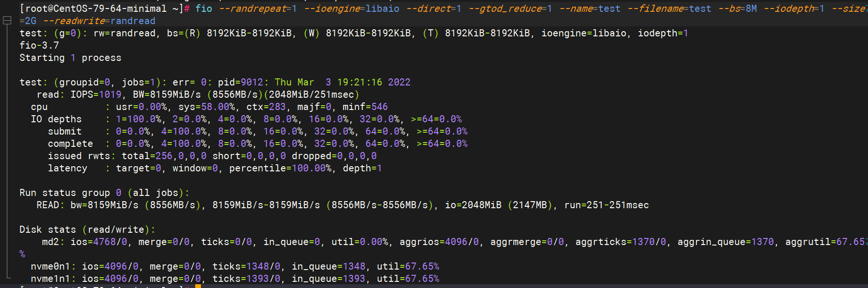Click 'BW=8159MiB/s' in the read line

point(167,94)
